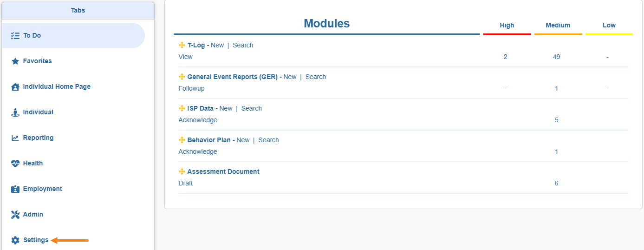Select the Employment tab

[x=42, y=189]
